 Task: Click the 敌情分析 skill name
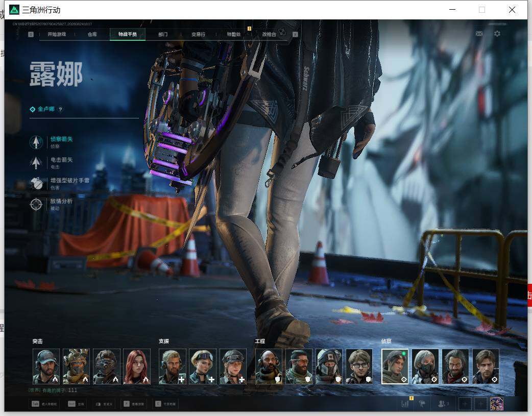click(61, 201)
